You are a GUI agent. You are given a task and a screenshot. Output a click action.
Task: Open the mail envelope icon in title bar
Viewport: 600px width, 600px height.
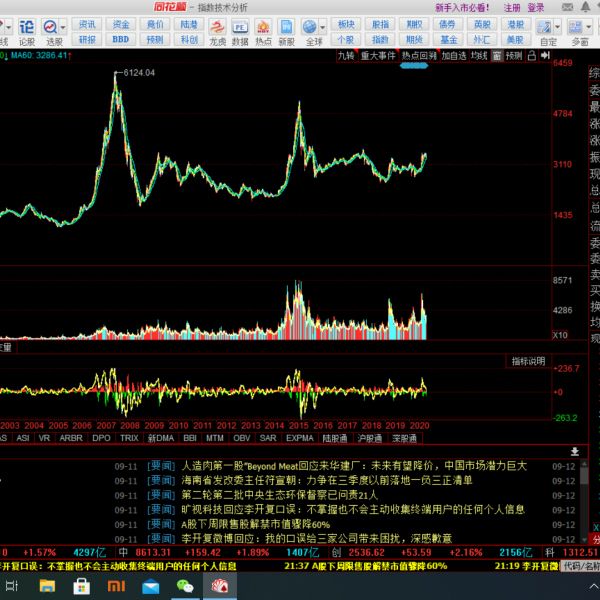coord(567,7)
